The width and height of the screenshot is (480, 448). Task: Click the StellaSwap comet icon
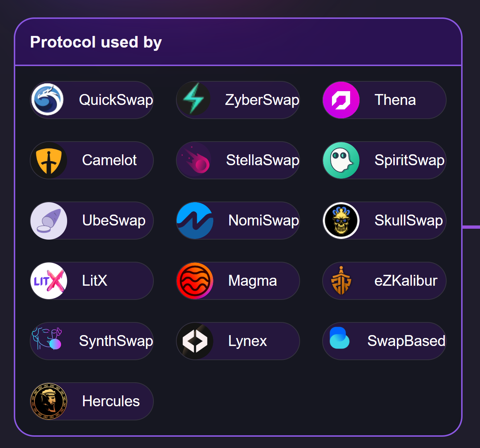195,160
